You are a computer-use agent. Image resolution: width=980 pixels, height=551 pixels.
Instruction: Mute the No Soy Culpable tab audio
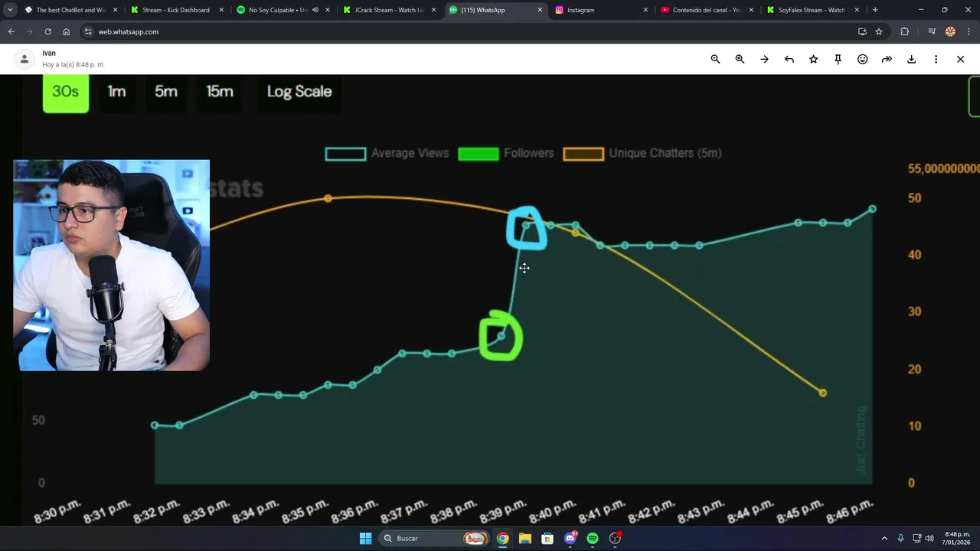[x=315, y=10]
